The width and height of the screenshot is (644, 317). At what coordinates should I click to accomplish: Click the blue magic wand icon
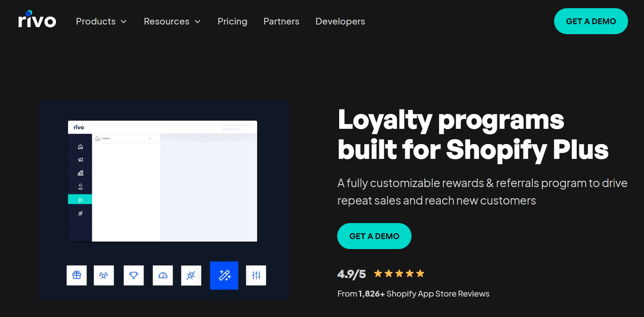coord(224,275)
